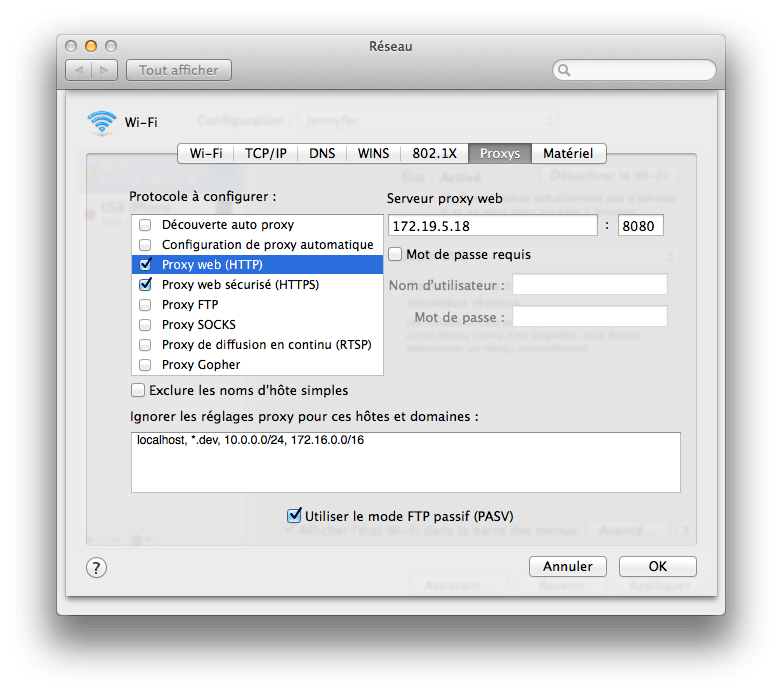This screenshot has width=782, height=694.
Task: Uncheck Utiliser le mode FTP passif (PASV)
Action: (x=294, y=515)
